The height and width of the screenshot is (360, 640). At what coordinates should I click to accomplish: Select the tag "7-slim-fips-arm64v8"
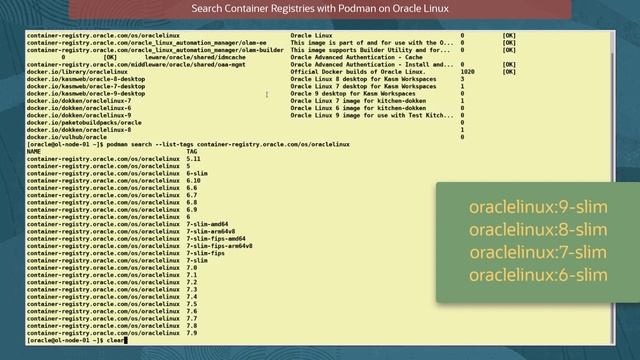click(x=220, y=246)
